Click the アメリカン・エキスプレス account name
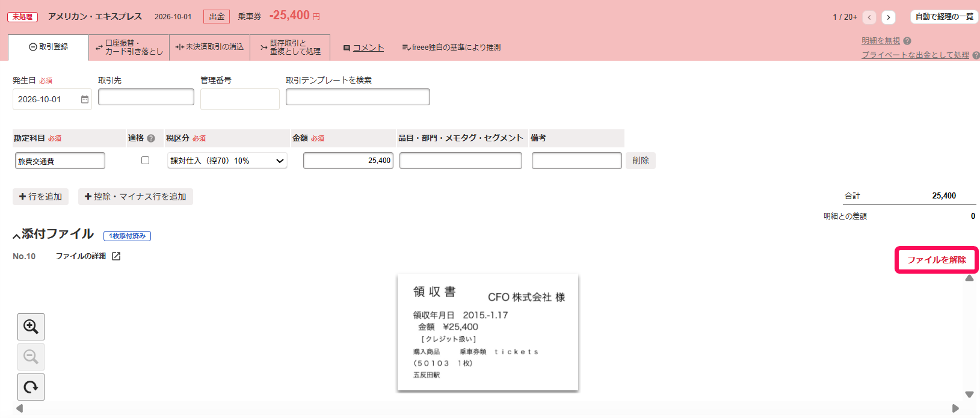The image size is (980, 418). tap(95, 16)
